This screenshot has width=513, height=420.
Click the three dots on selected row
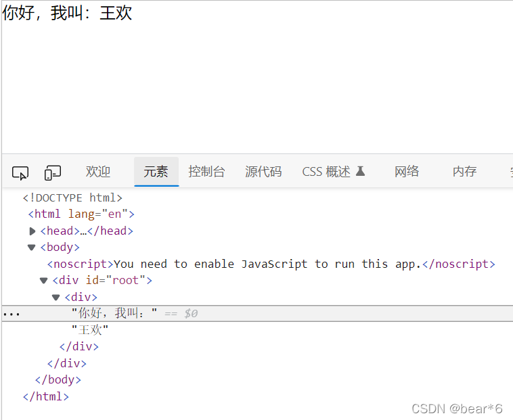[x=12, y=314]
